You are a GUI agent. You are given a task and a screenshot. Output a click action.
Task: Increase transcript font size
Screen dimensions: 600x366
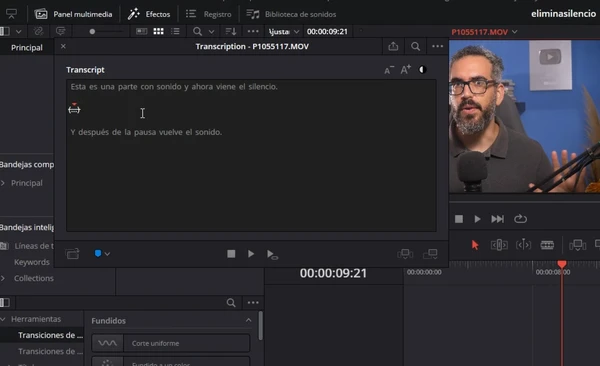(405, 70)
